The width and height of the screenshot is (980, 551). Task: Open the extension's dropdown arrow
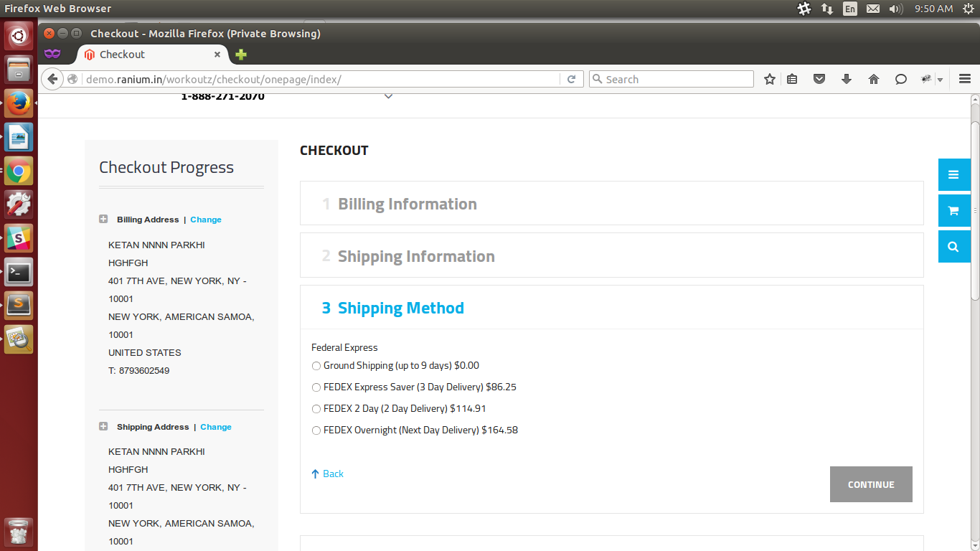point(940,80)
